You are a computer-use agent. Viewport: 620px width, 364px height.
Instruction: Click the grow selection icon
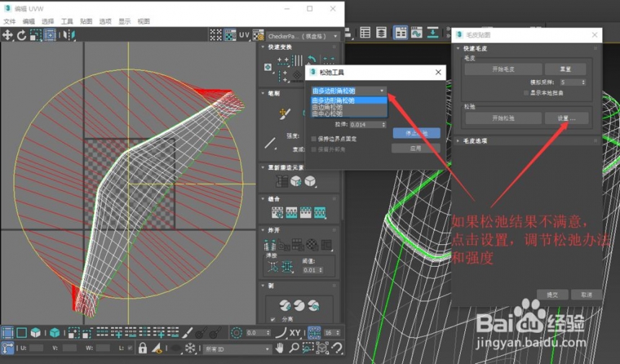pos(74,333)
